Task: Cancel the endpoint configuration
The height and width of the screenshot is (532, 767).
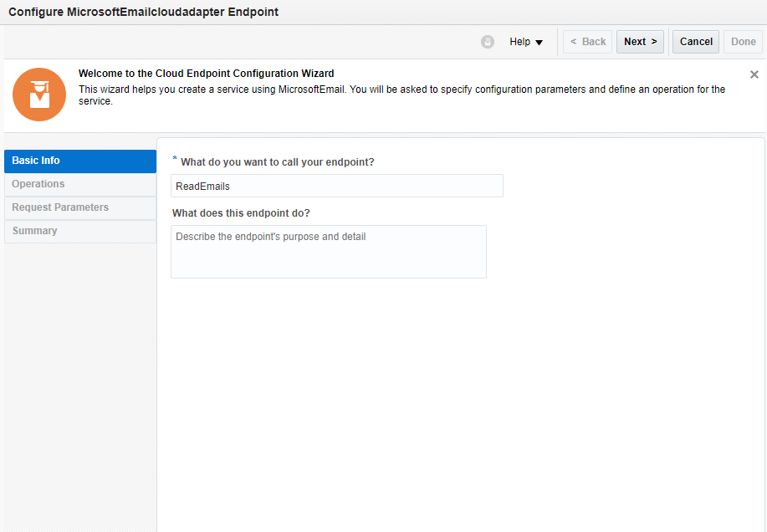Action: click(x=696, y=42)
